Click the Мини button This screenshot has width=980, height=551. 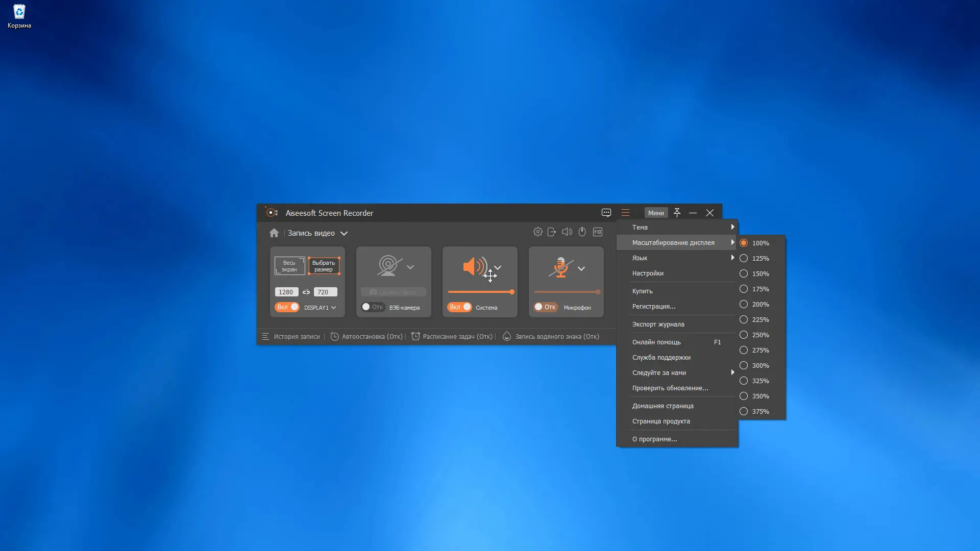click(656, 213)
